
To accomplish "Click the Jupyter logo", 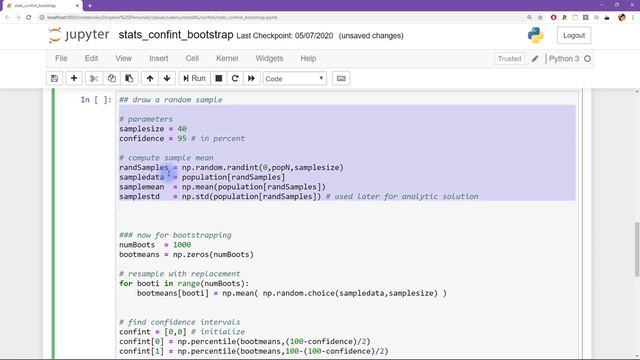I will tap(79, 35).
